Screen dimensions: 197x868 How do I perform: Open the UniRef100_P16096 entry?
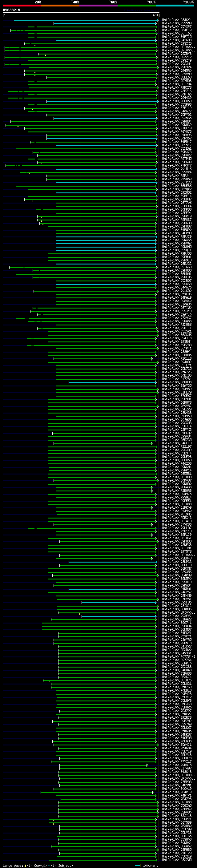pos(177,135)
